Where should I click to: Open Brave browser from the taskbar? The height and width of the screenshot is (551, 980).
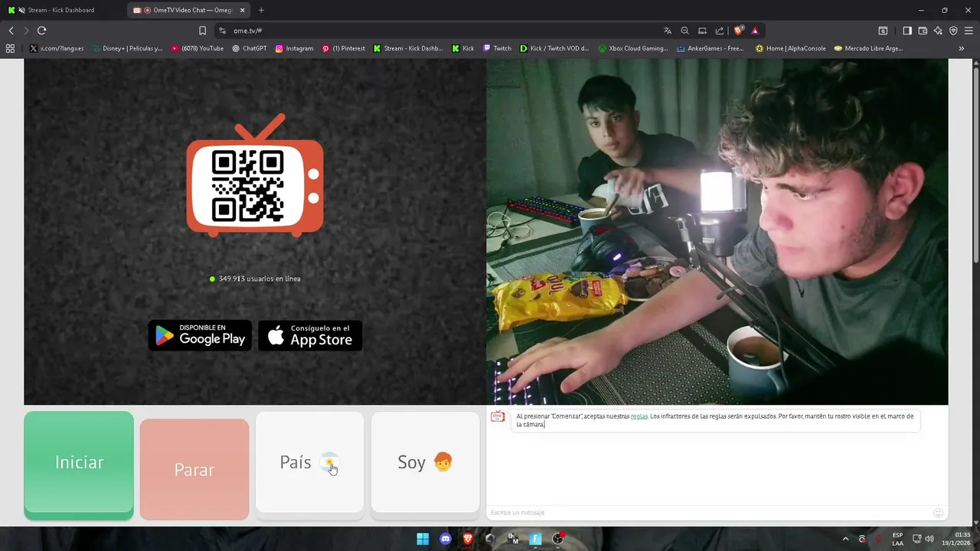468,539
